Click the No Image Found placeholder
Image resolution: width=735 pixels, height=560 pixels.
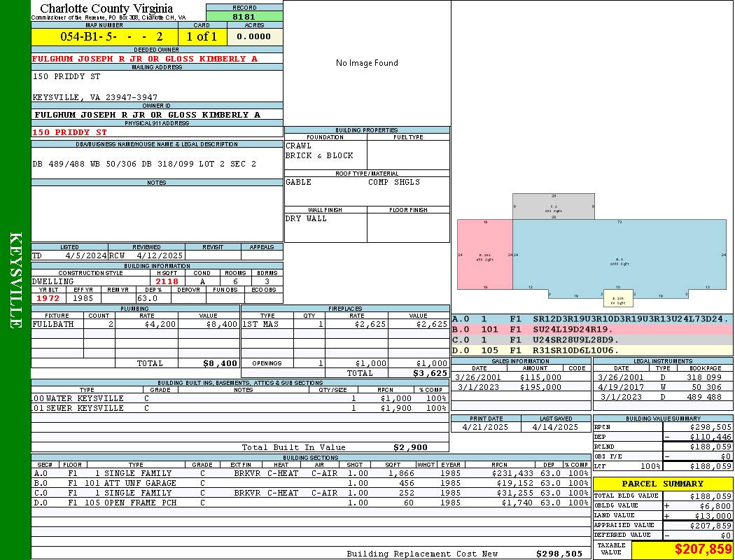point(367,63)
